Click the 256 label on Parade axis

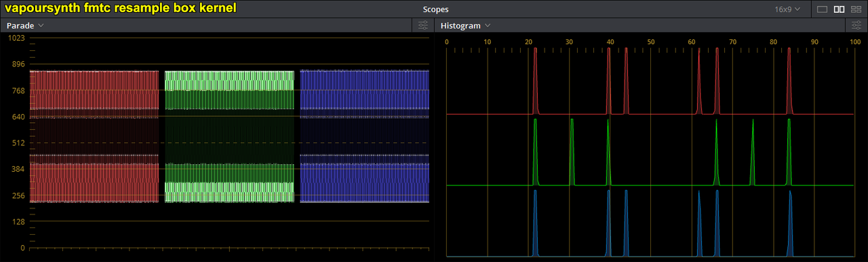18,195
